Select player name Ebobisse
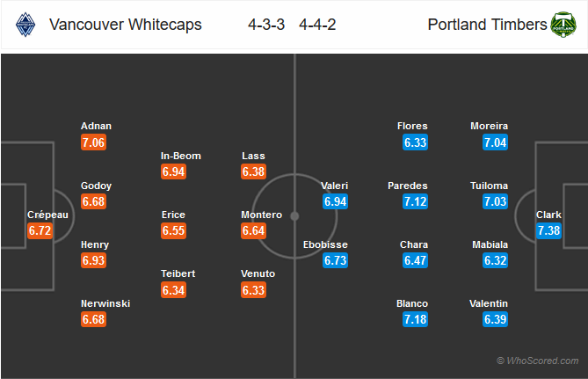This screenshot has height=379, width=588. click(325, 244)
